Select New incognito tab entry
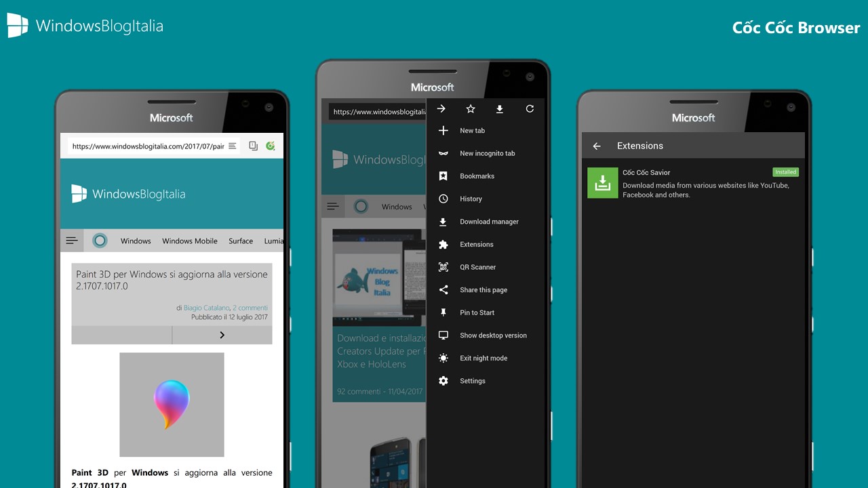The height and width of the screenshot is (488, 868). (x=486, y=153)
